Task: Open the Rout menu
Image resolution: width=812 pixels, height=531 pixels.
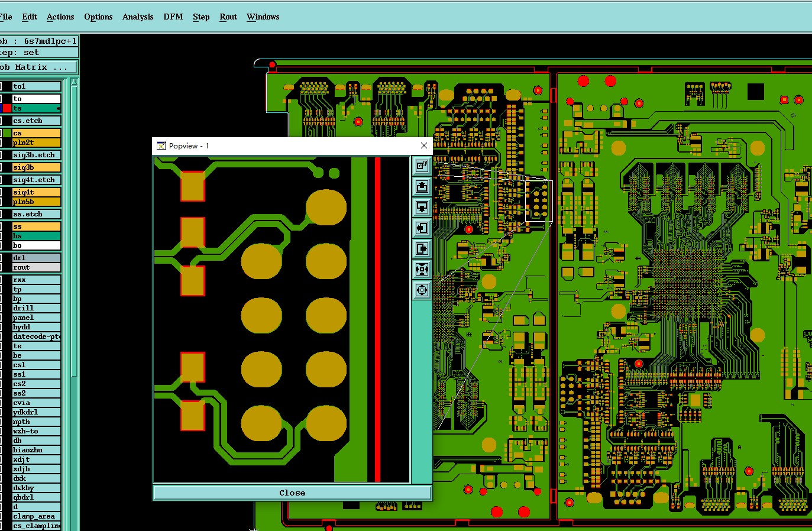Action: [x=228, y=17]
